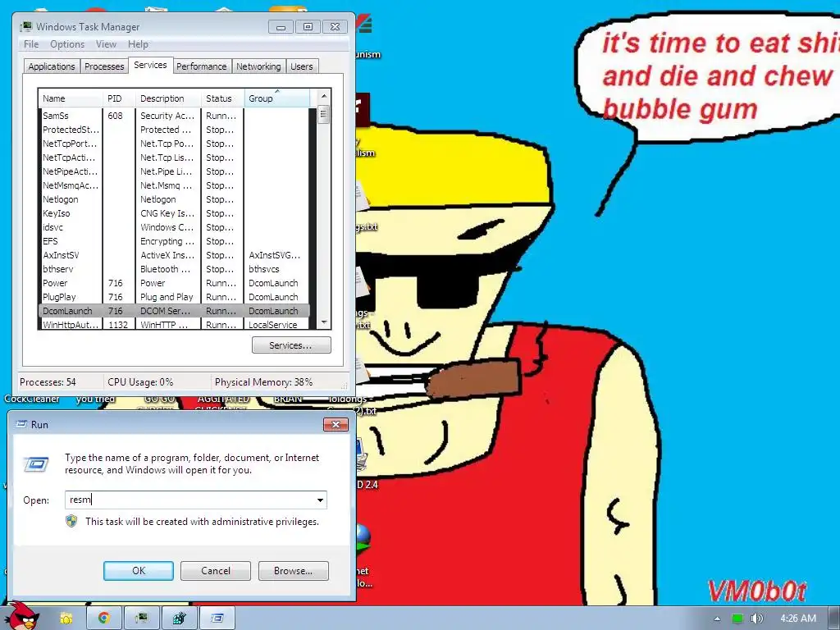Viewport: 840px width, 630px height.
Task: Click the PID 1132 cell
Action: click(x=118, y=325)
